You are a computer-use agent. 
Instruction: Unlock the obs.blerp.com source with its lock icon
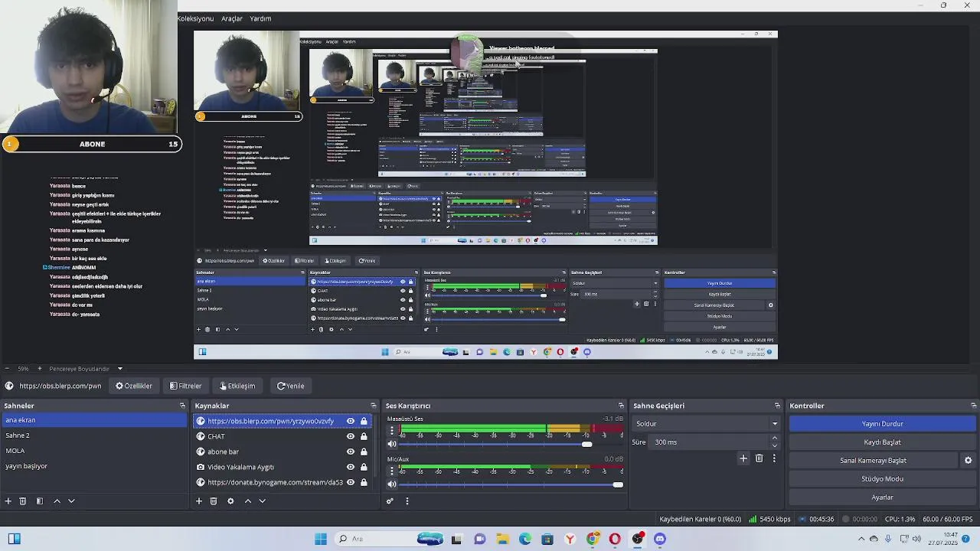[x=364, y=421]
